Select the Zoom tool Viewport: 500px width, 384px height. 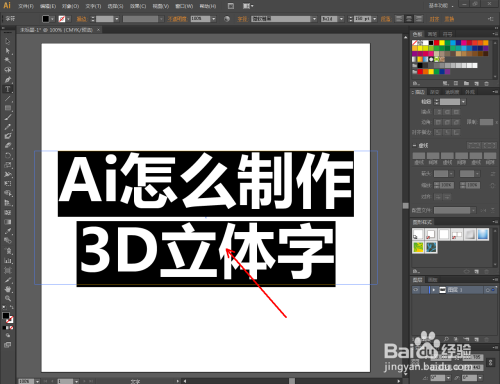pos(8,298)
